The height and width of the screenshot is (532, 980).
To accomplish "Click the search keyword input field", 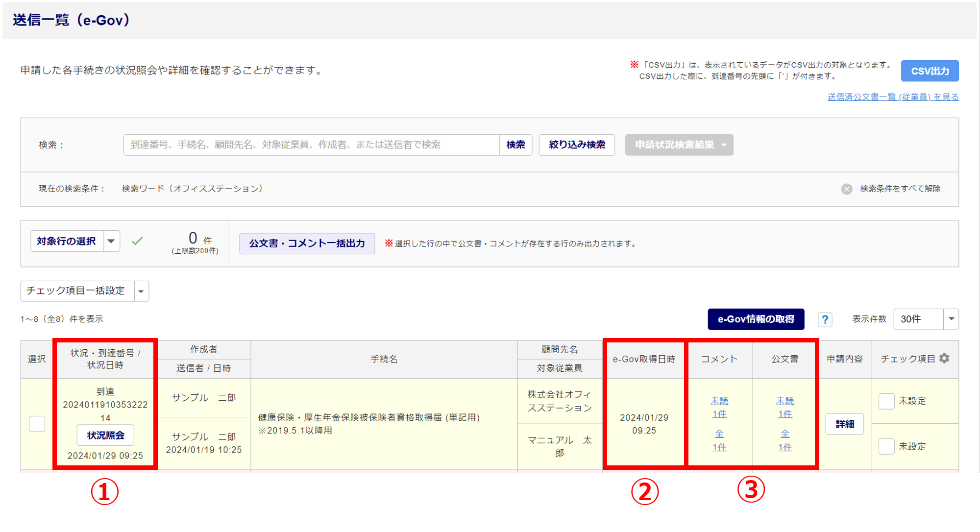I will tap(311, 145).
